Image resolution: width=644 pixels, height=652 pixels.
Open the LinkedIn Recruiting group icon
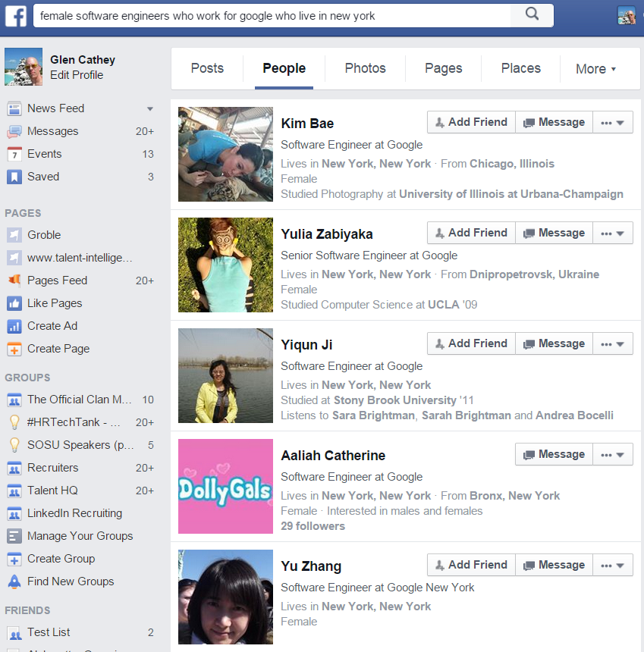(14, 514)
